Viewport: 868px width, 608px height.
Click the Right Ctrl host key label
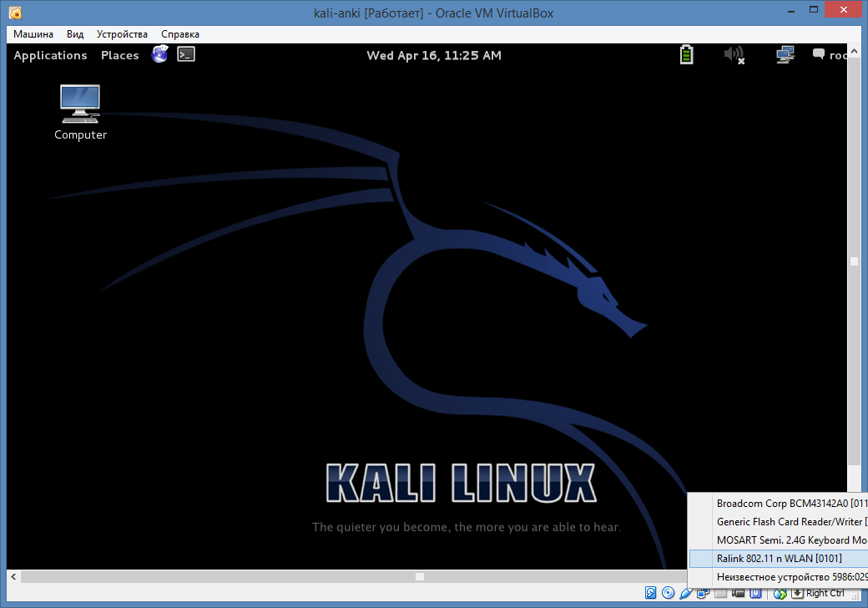825,593
